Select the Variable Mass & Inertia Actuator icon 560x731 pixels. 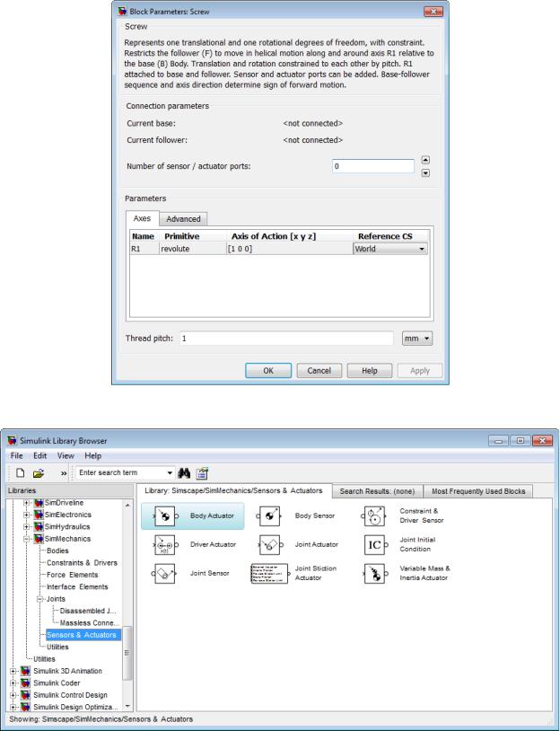click(374, 574)
